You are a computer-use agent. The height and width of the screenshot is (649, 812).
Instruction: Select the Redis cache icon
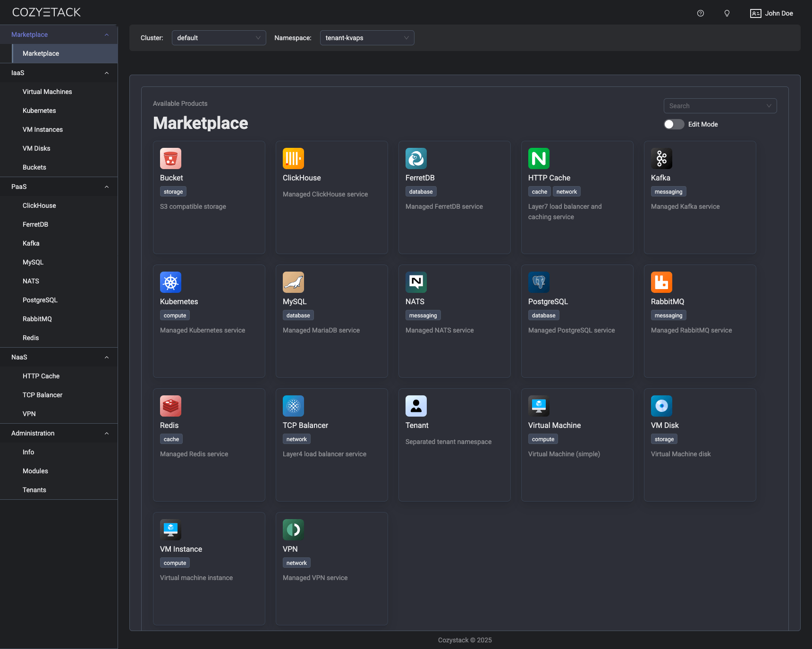(170, 406)
